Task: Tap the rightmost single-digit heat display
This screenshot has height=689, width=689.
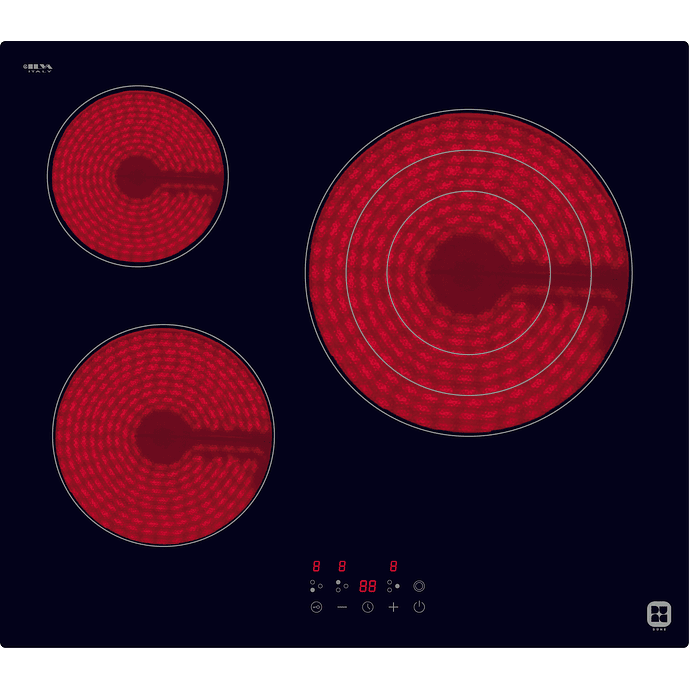Action: point(393,566)
